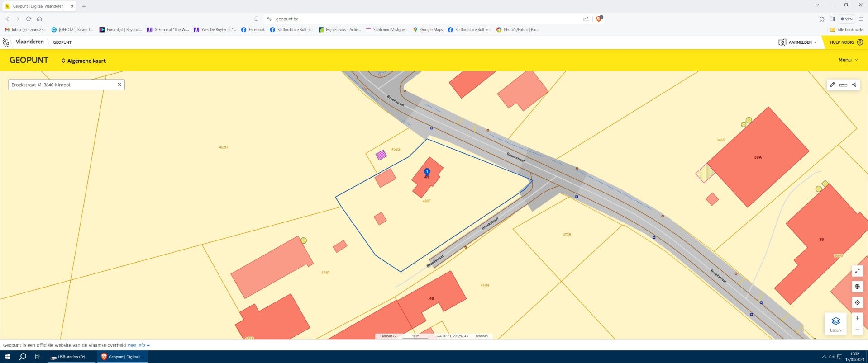The width and height of the screenshot is (868, 363).
Task: Toggle the Brave VPN button
Action: coord(846,19)
